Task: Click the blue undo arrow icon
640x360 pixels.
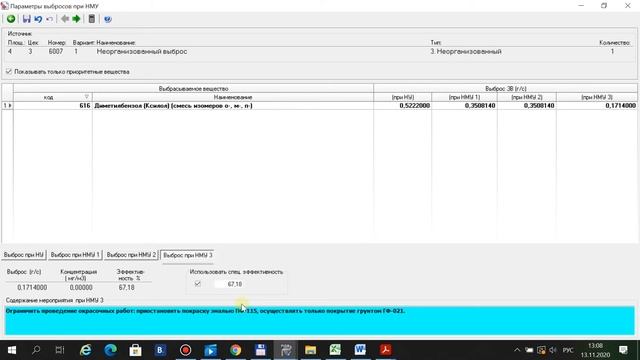Action: click(38, 19)
